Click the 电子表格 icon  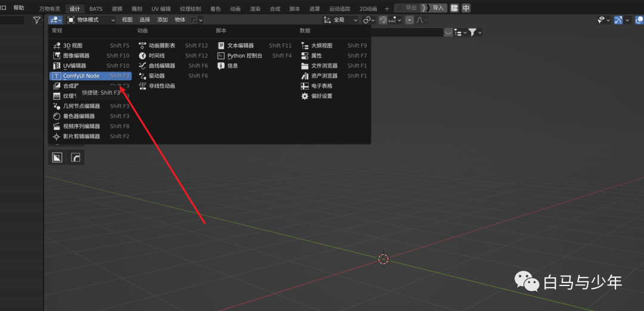(x=305, y=86)
